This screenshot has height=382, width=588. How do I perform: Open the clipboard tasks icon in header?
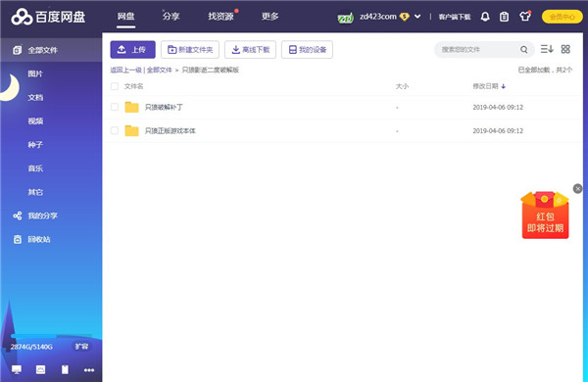coord(505,17)
